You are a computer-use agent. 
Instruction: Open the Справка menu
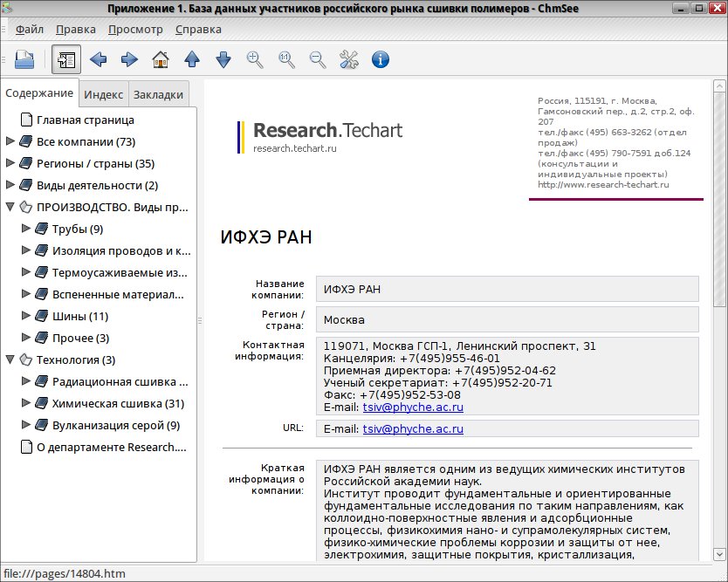(198, 30)
